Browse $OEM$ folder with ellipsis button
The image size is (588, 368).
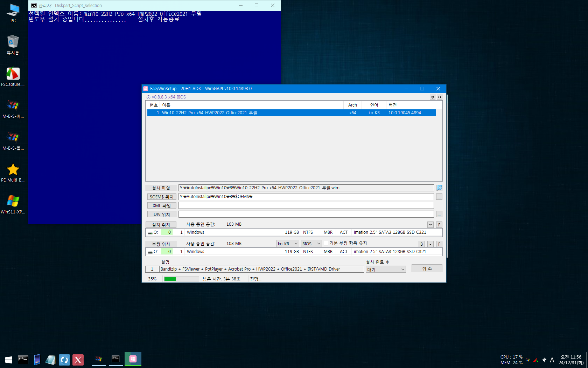[439, 197]
